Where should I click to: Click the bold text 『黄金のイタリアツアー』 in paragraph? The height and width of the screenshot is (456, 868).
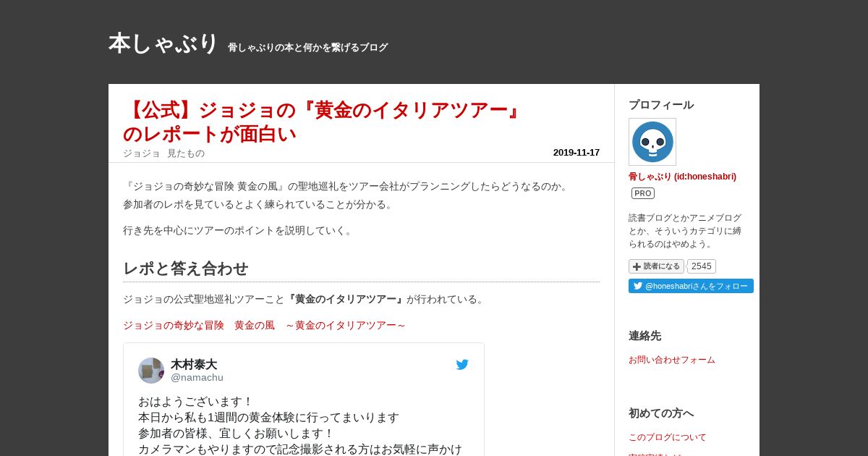pos(346,300)
